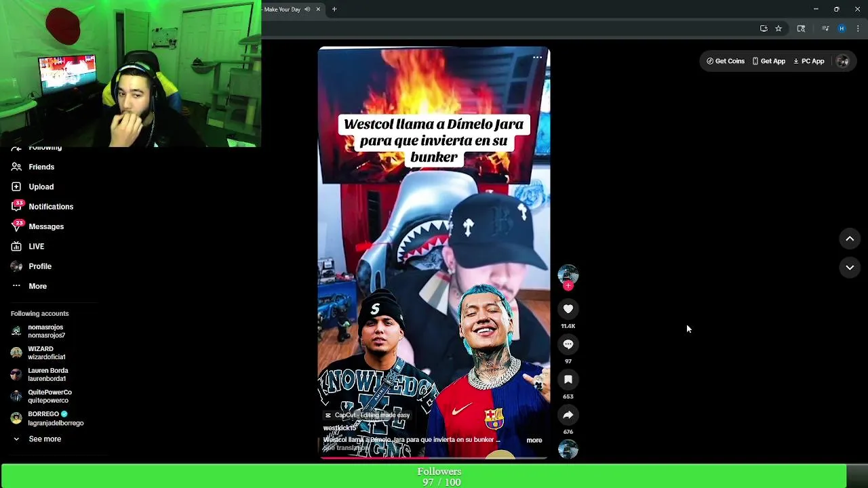
Task: Open the media controls music icon
Action: [x=825, y=28]
